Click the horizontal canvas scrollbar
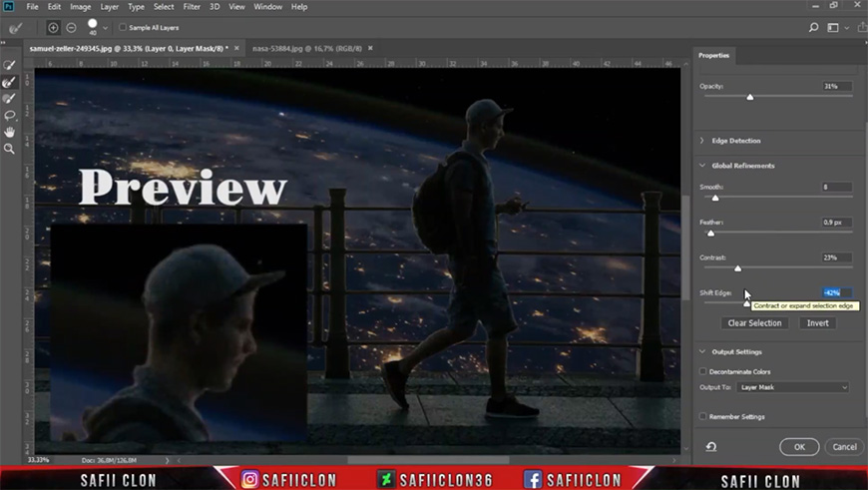The height and width of the screenshot is (490, 868). [428, 460]
